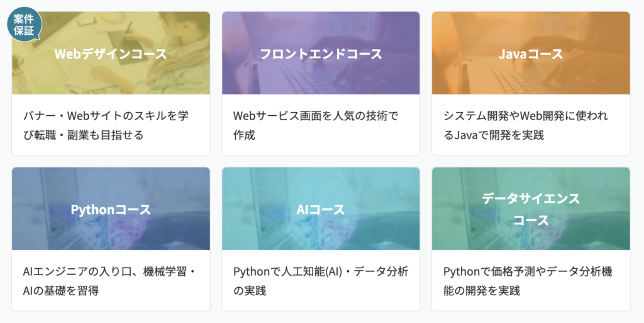Select the システム開発やWeb開発 Java description
The width and height of the screenshot is (644, 323).
pyautogui.click(x=526, y=125)
